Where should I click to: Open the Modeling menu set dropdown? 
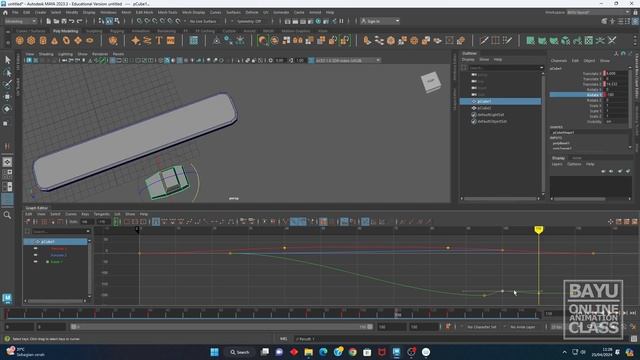tap(20, 21)
